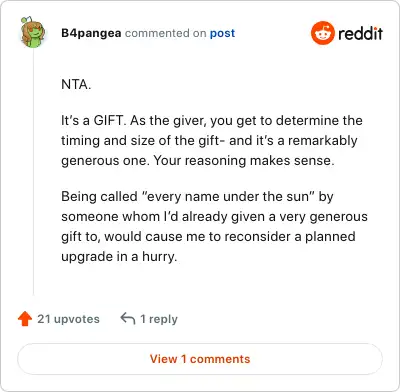Screen dimensions: 400x392
Task: Click the orange upvote arrow
Action: (25, 319)
